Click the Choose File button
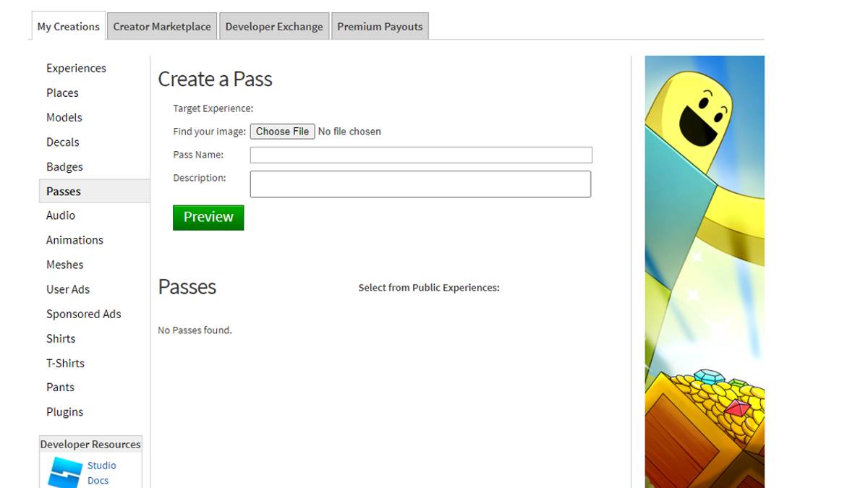868x488 pixels. (x=282, y=131)
